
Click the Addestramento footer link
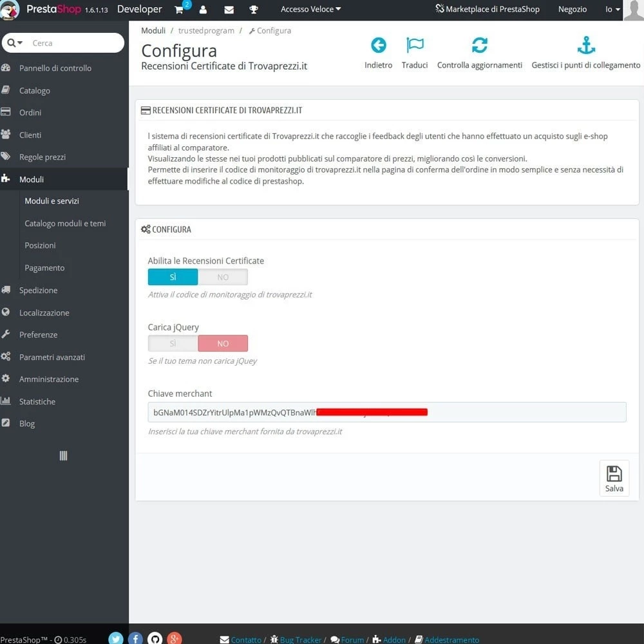click(x=447, y=639)
